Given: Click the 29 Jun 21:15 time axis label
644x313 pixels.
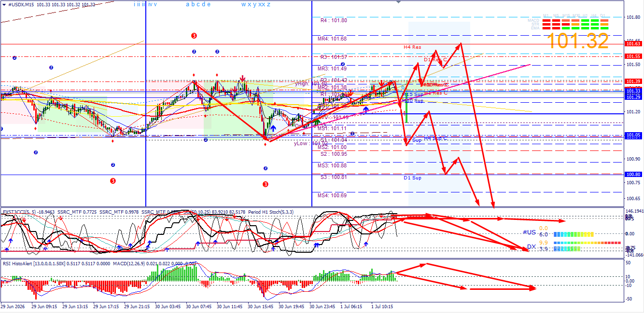Looking at the screenshot, I should pos(137,306).
